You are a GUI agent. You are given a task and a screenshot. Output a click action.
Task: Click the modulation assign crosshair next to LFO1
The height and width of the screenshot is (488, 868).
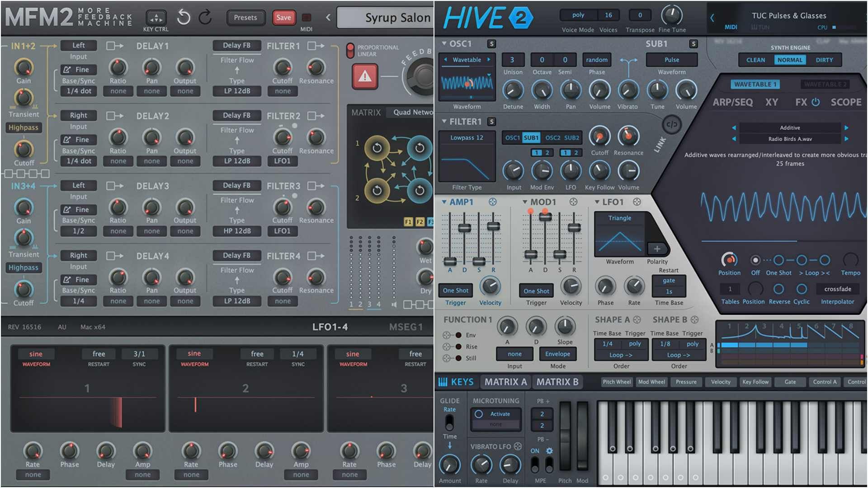(637, 202)
